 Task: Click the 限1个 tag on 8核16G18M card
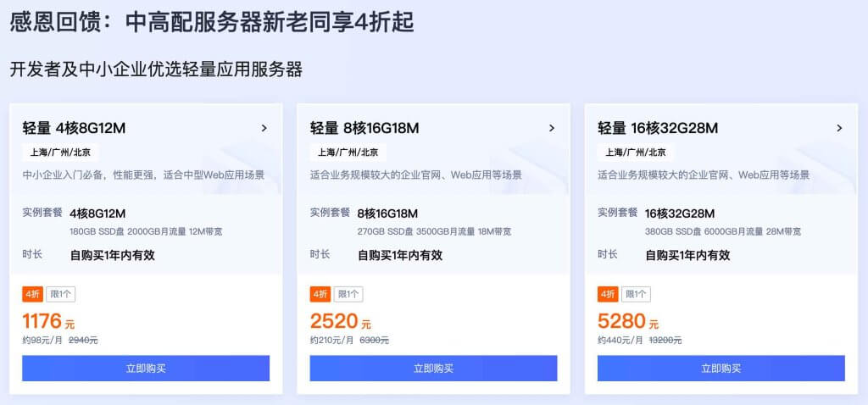point(348,294)
